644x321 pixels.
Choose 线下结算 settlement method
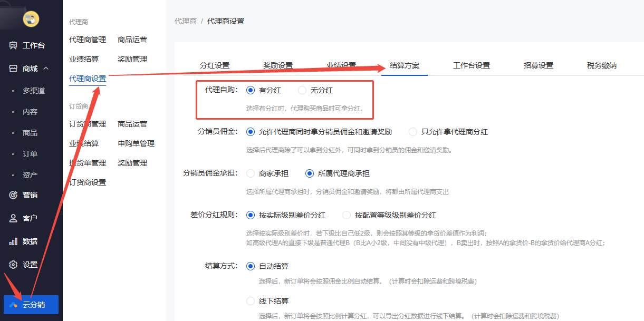tap(251, 301)
